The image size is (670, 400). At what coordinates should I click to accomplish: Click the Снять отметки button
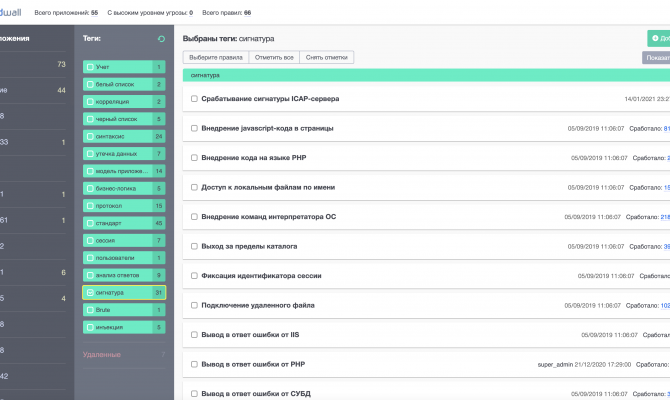[x=326, y=57]
